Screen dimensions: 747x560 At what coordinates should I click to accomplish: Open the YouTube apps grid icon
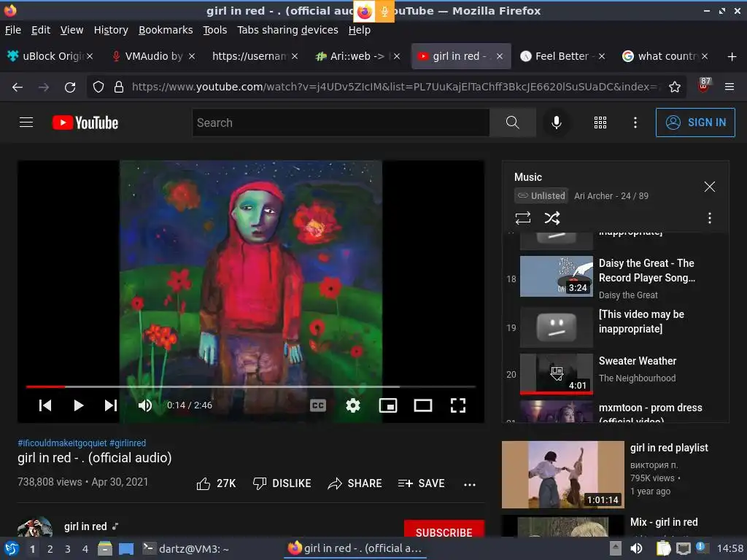click(x=600, y=122)
